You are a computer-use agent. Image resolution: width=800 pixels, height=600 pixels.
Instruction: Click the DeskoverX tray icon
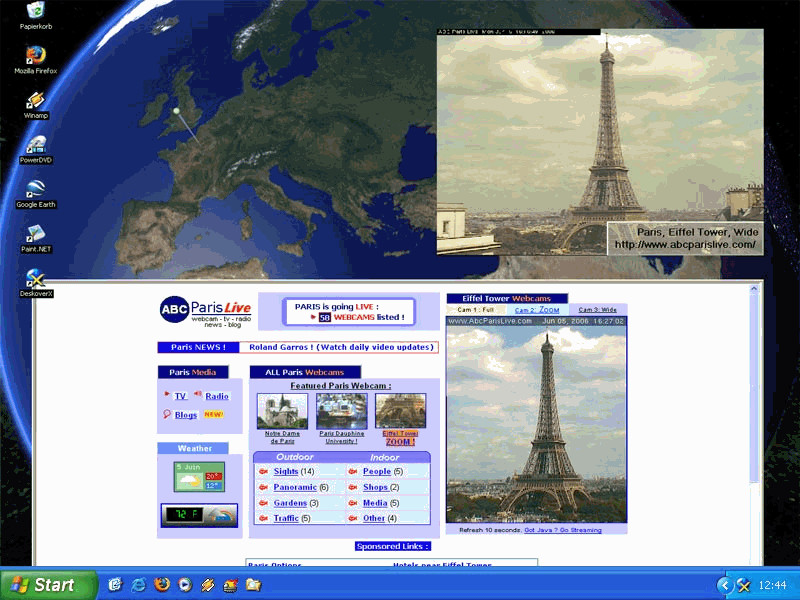tap(744, 585)
